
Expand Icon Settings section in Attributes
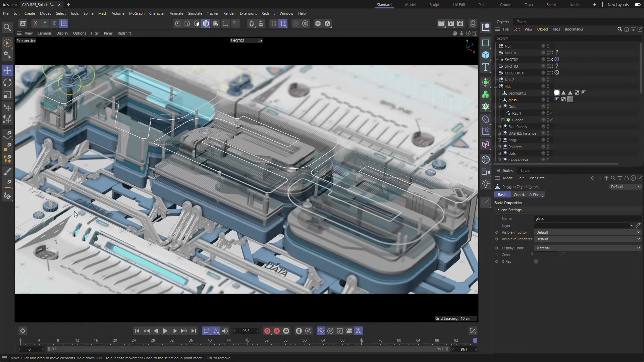point(498,209)
